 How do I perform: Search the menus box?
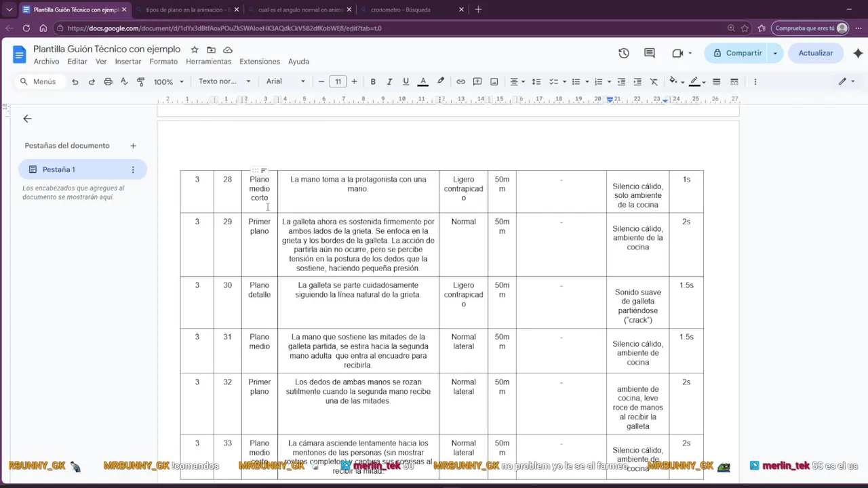(40, 81)
